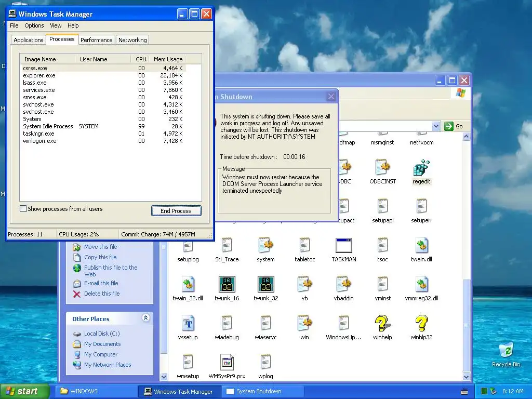The image size is (532, 399).
Task: Select the twain_32.dll file icon
Action: (x=188, y=284)
